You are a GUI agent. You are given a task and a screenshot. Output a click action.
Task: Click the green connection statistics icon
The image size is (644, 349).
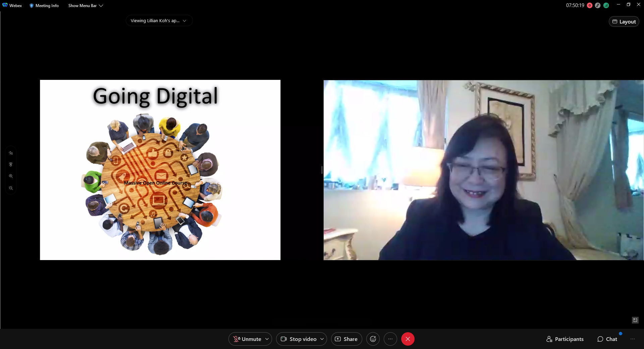pos(606,5)
